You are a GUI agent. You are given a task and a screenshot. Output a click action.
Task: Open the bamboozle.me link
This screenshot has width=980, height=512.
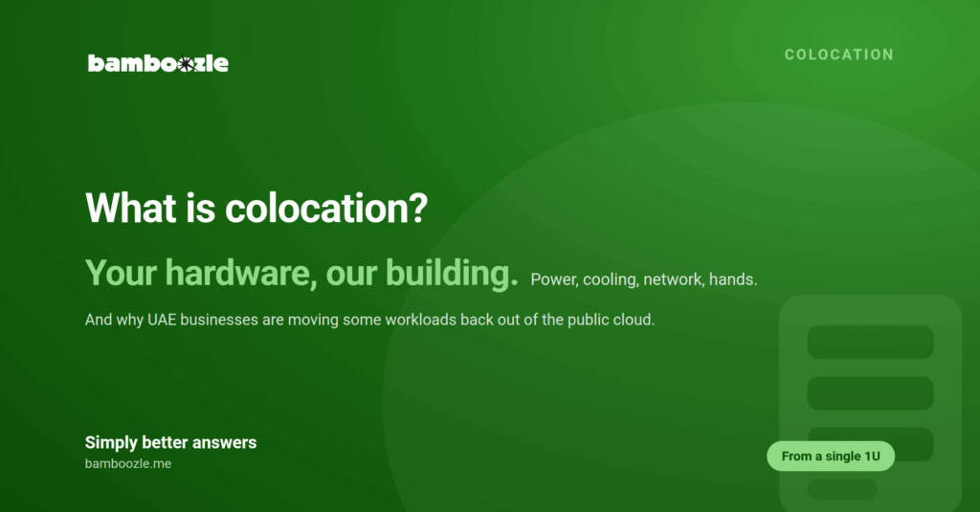click(128, 464)
